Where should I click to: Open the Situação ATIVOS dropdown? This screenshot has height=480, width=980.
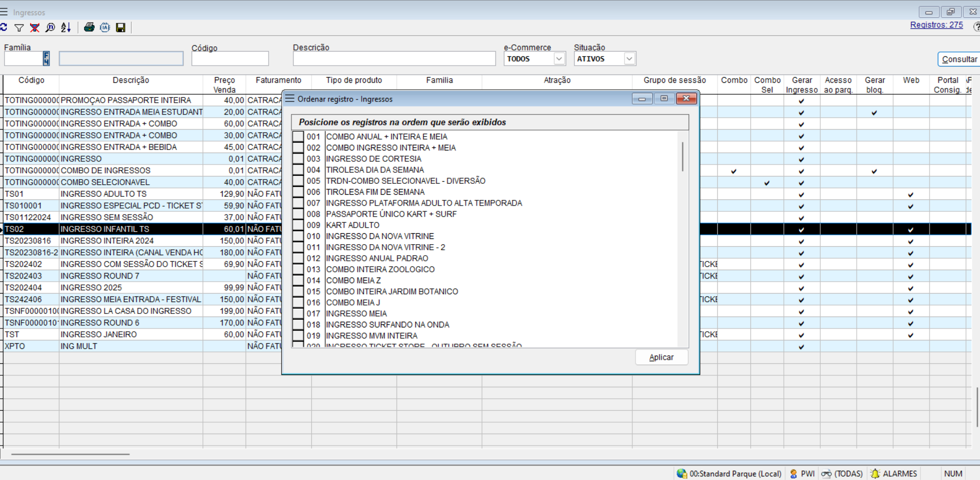tap(629, 59)
